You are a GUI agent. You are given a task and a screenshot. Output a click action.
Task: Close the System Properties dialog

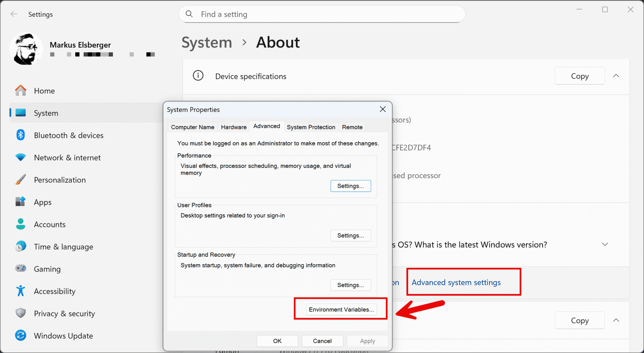point(383,109)
